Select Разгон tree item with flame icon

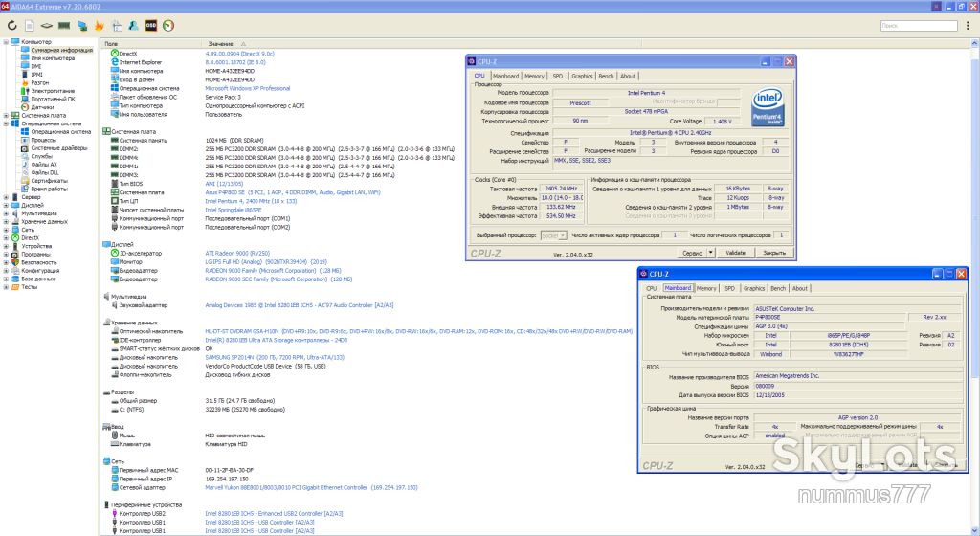click(x=39, y=82)
